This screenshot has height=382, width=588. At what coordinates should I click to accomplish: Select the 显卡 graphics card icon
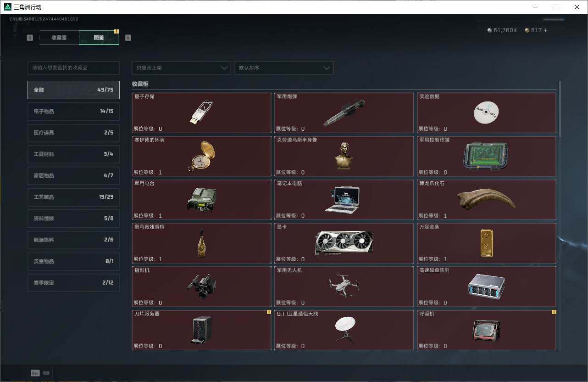[344, 243]
